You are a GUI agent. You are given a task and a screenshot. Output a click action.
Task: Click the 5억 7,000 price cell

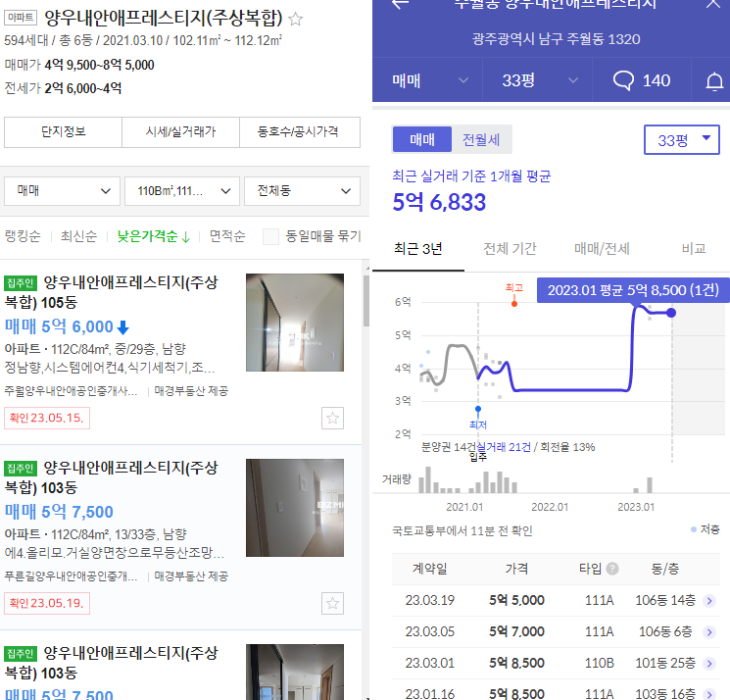(x=516, y=632)
